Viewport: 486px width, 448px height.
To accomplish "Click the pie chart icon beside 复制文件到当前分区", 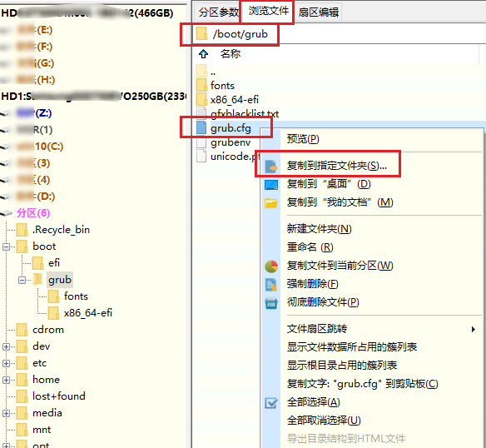I will 271,266.
